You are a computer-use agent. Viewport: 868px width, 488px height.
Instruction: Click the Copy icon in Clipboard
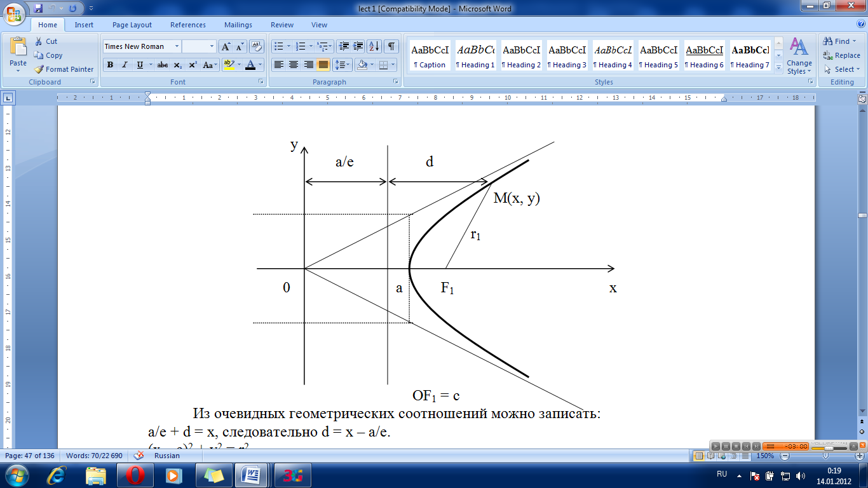tap(39, 55)
